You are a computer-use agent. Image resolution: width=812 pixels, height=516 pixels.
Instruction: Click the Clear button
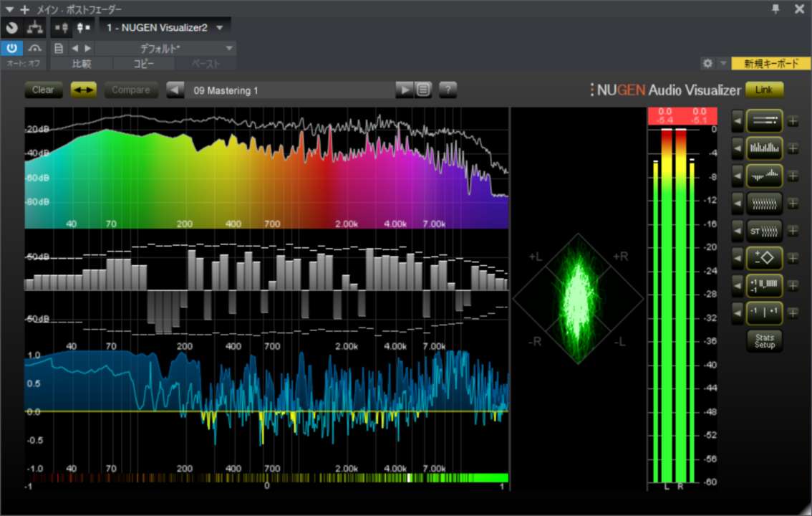(x=43, y=90)
